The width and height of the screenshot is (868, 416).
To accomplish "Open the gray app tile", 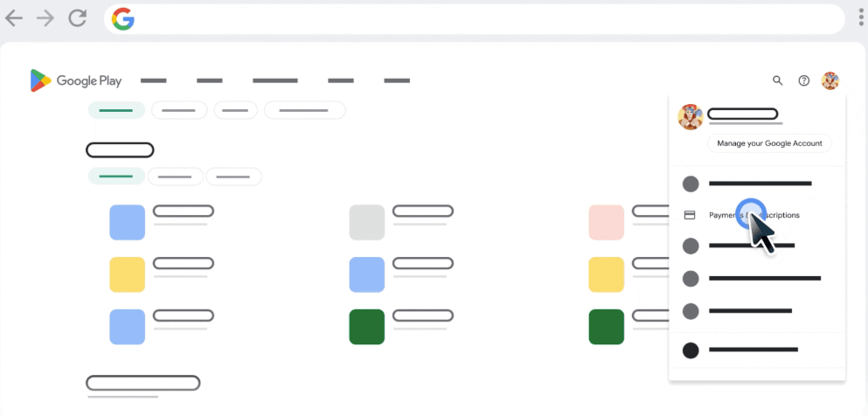I will (x=366, y=222).
